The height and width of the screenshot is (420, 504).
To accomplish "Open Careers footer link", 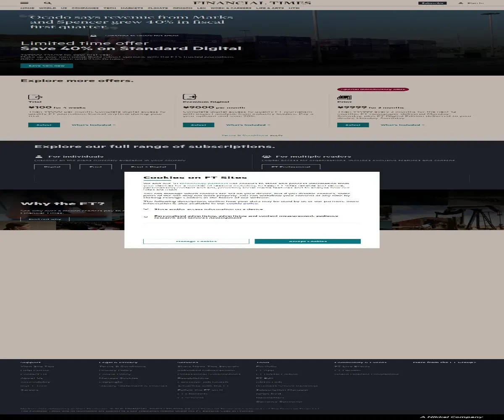I will point(29,390).
